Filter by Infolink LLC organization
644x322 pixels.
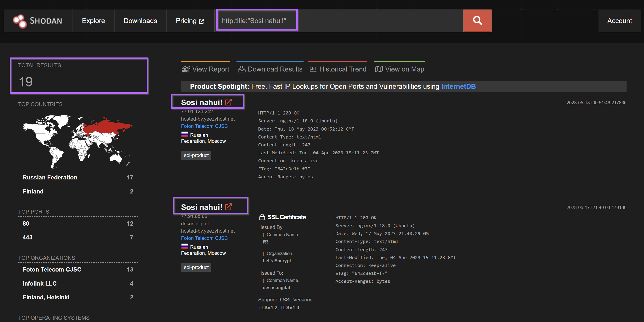(39, 284)
